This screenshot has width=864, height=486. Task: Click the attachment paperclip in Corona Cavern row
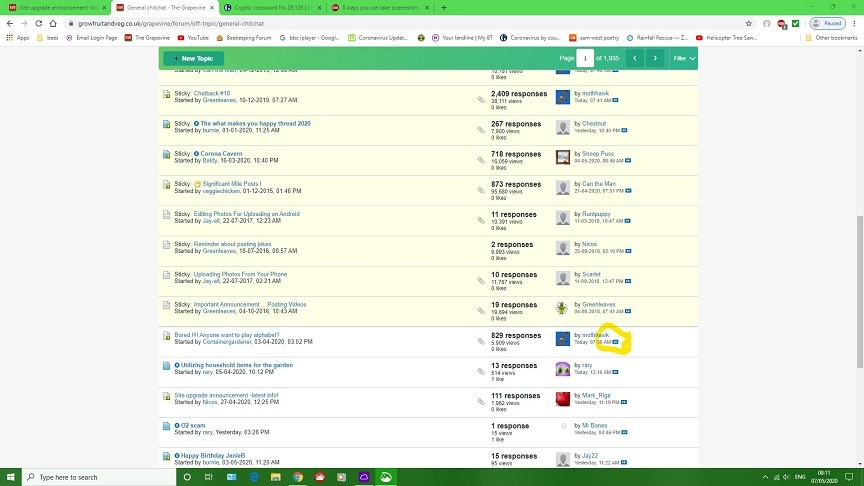tap(481, 160)
